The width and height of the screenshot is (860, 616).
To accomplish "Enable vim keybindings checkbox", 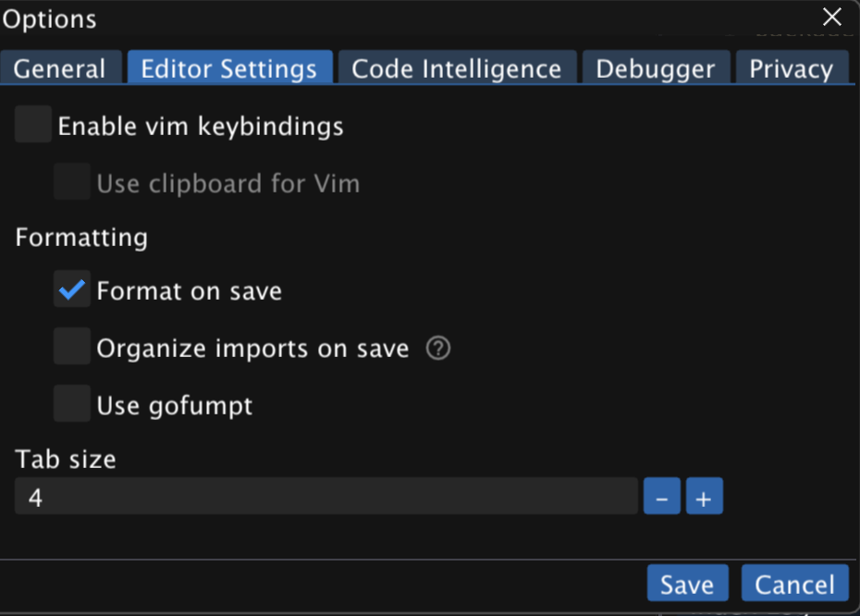I will pyautogui.click(x=33, y=125).
